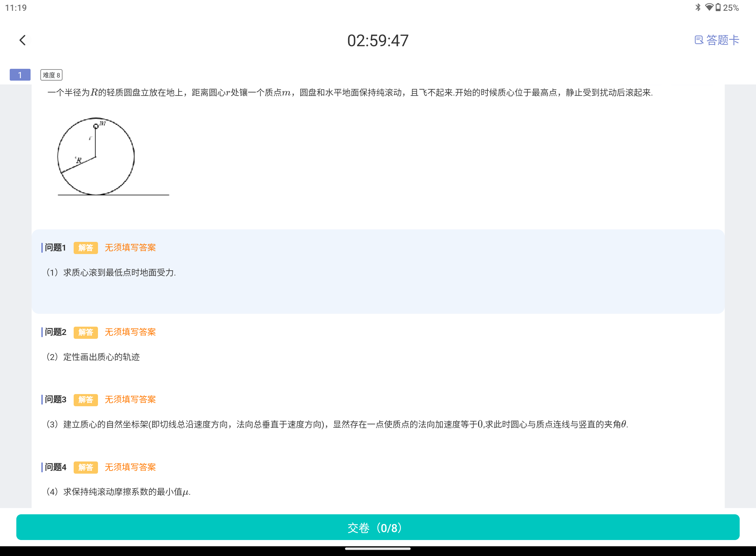Submit the exam with 交卷 (0/8)

(378, 527)
